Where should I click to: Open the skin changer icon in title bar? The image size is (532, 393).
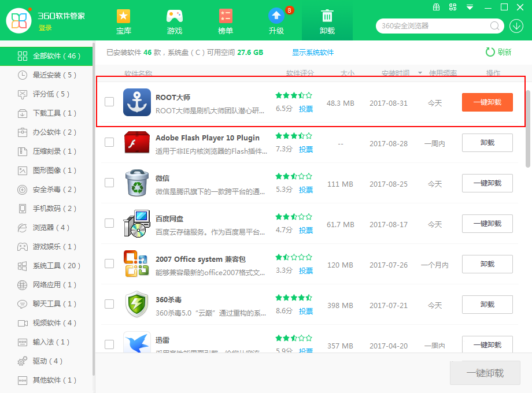453,7
